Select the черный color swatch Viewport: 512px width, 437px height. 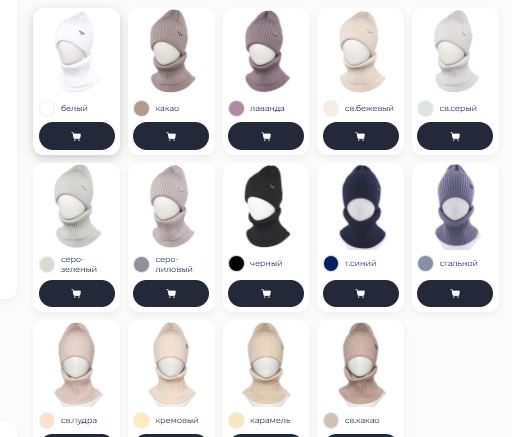pyautogui.click(x=236, y=263)
